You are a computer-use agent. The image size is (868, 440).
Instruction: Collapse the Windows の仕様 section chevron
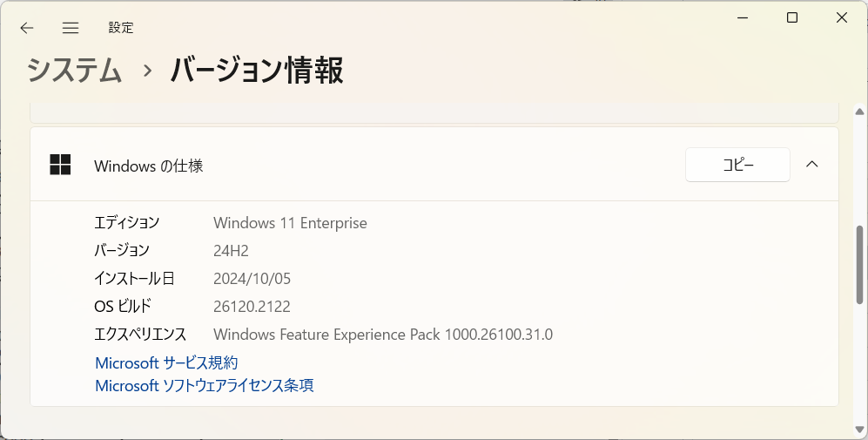[812, 165]
